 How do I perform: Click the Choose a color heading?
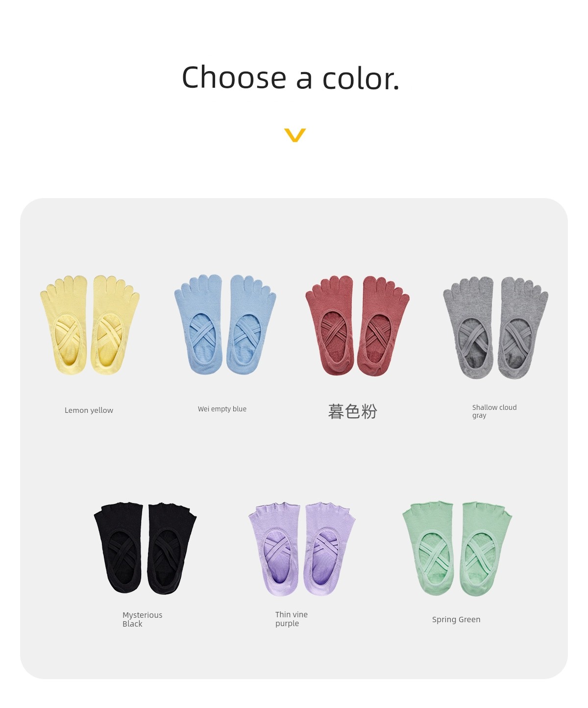click(291, 77)
